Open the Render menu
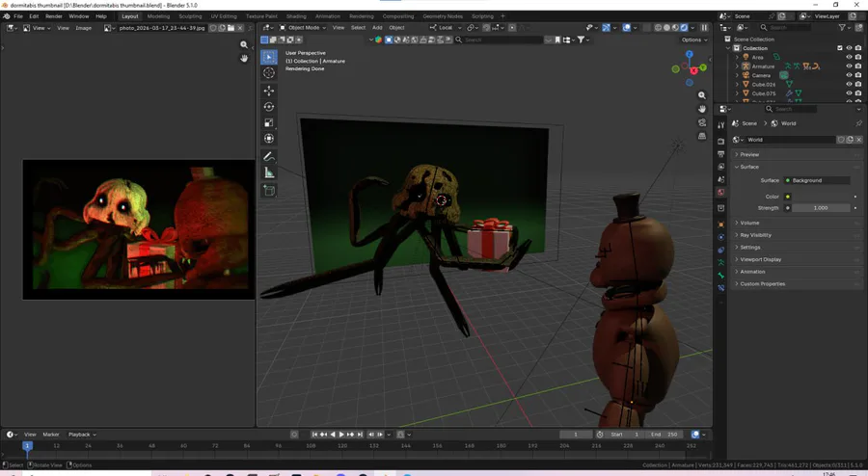This screenshot has width=868, height=476. point(54,16)
